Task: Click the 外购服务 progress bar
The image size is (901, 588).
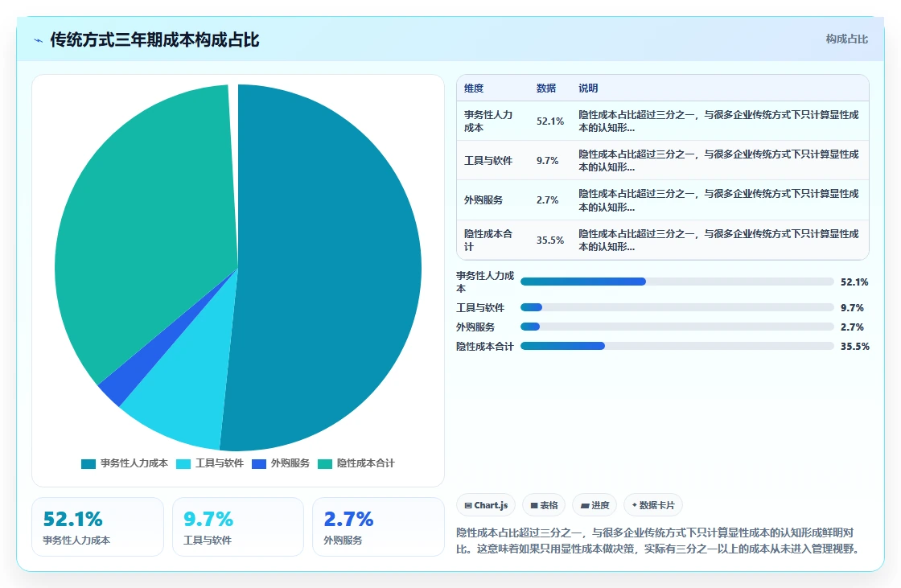Action: point(677,327)
